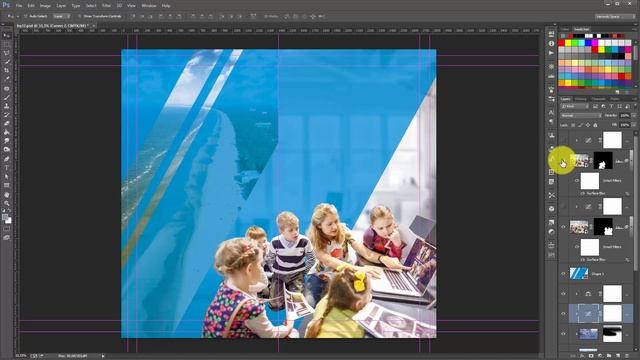Open the Auto-Select Layer dropdown
640x360 pixels.
[x=61, y=16]
